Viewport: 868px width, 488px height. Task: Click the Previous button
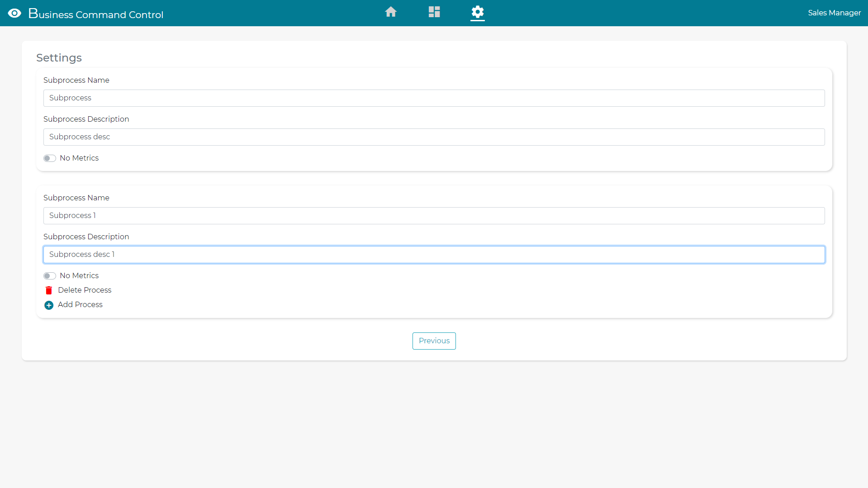pos(434,341)
